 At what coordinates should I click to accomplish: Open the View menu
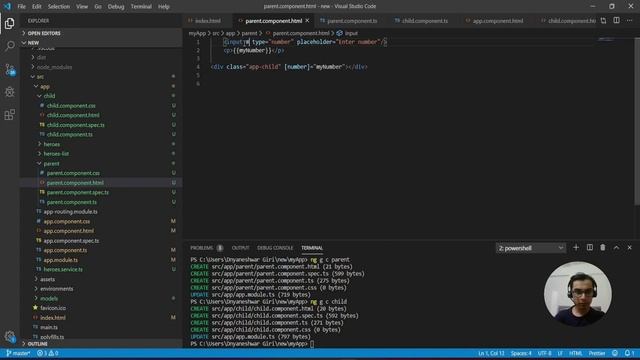pyautogui.click(x=82, y=6)
